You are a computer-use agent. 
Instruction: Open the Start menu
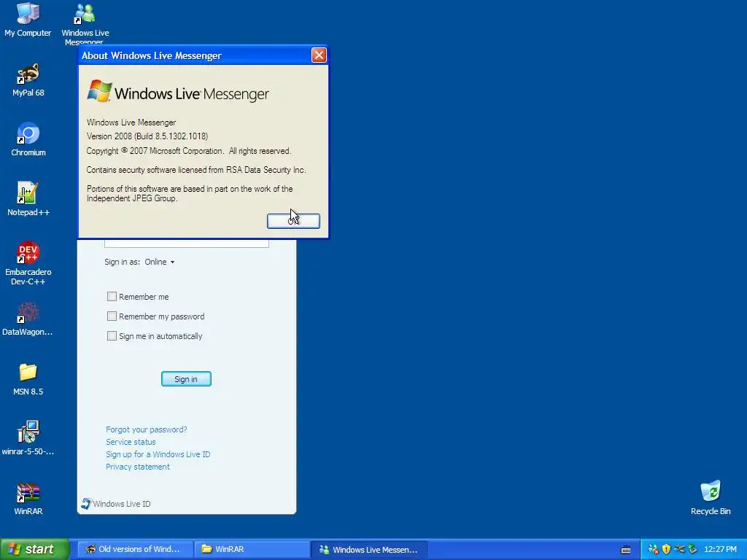click(x=34, y=550)
